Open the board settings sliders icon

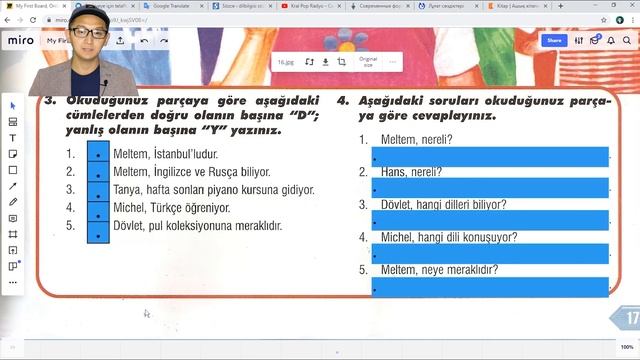pyautogui.click(x=579, y=40)
